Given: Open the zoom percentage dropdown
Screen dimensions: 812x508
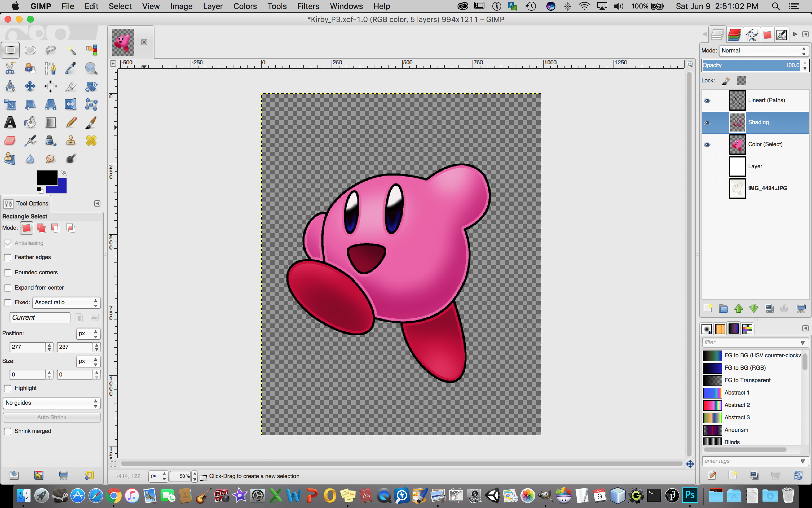Looking at the screenshot, I should (195, 476).
